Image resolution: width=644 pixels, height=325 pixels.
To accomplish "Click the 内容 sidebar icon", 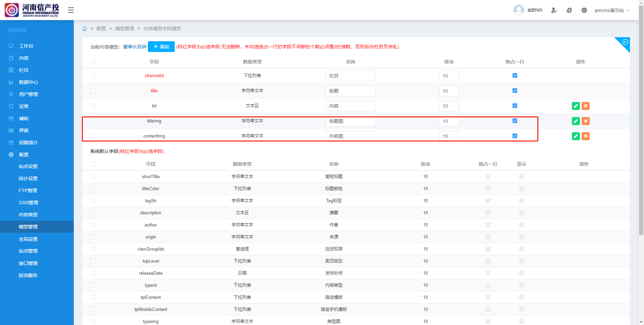I will 11,58.
